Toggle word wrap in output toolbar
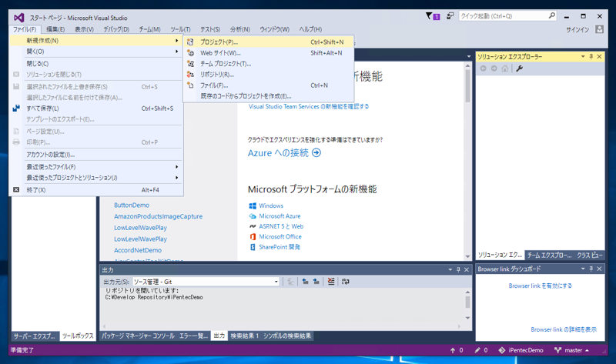The width and height of the screenshot is (616, 364). (345, 282)
